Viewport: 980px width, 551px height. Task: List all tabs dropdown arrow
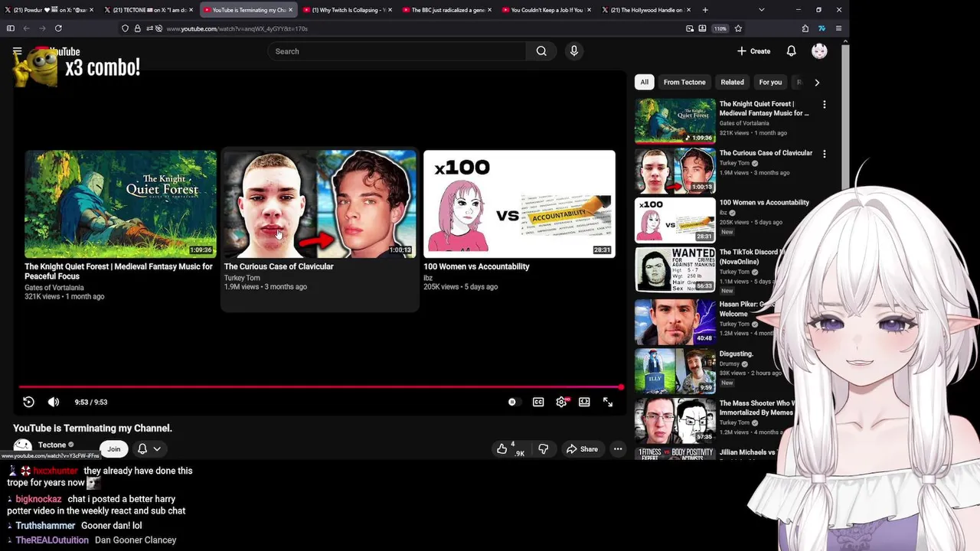(x=761, y=10)
